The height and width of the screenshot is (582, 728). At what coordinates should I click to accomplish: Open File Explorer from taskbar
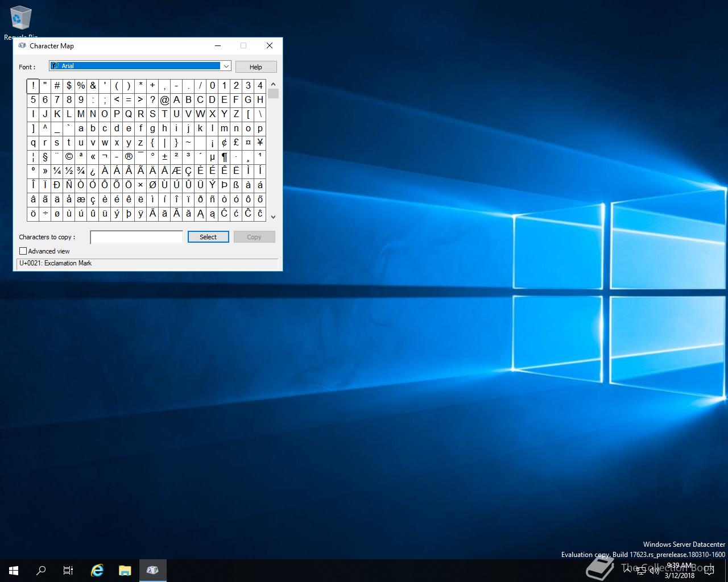coord(125,570)
